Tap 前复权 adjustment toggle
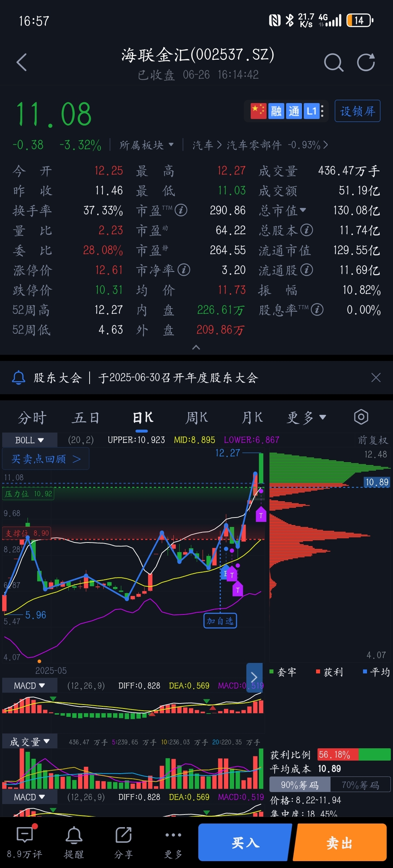Image resolution: width=393 pixels, height=868 pixels. click(x=373, y=440)
